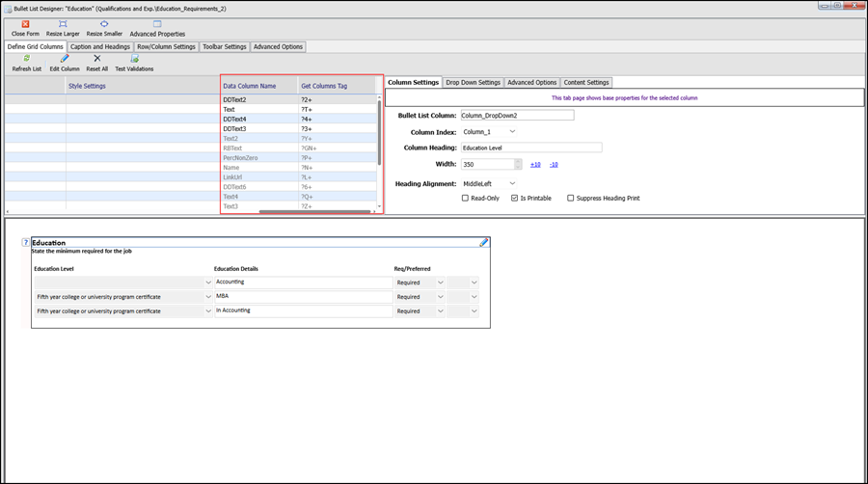Click the Edit Column pencil icon
Viewport: 868px width, 484px height.
(65, 59)
